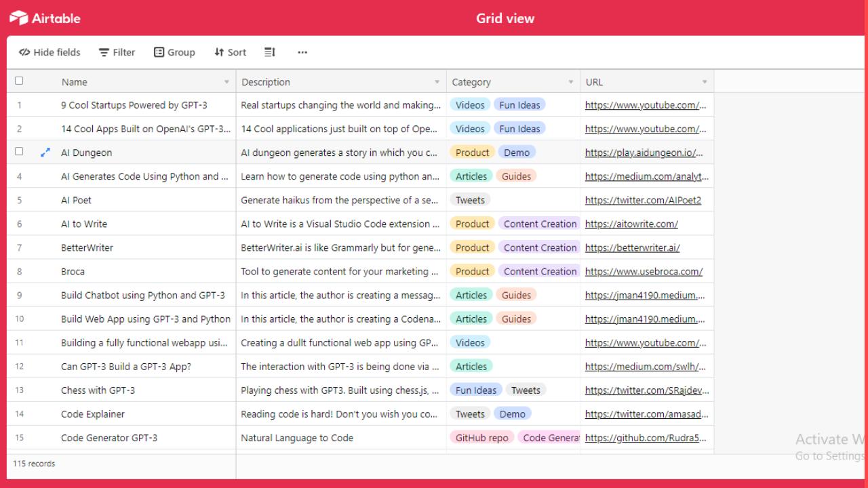
Task: Open the twitter.com/AIPoet2 link
Action: pos(643,200)
